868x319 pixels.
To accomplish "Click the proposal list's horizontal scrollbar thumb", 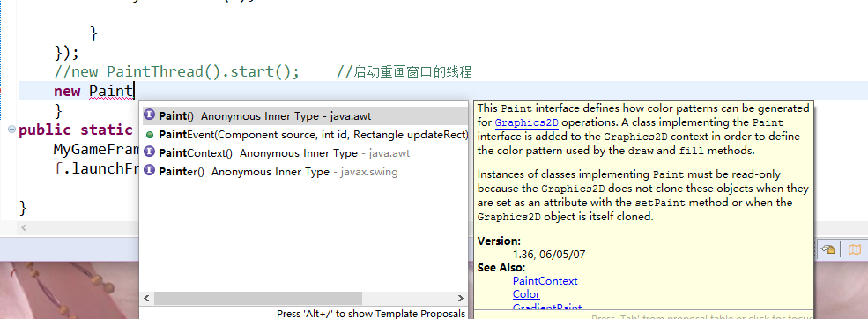I will [258, 298].
